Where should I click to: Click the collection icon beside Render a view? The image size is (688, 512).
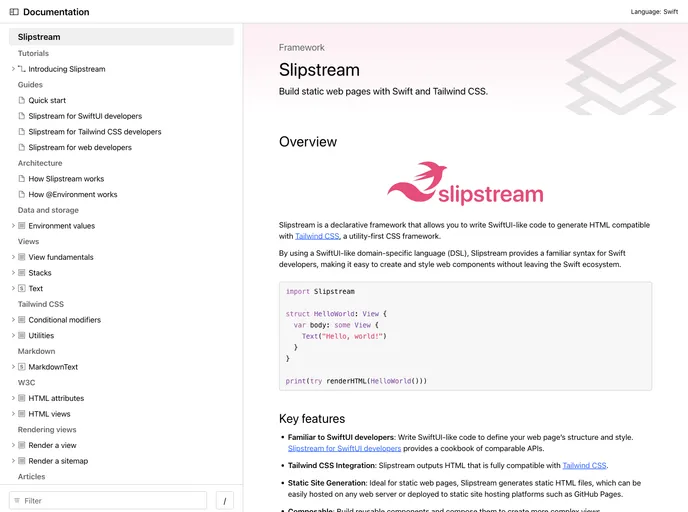point(22,445)
